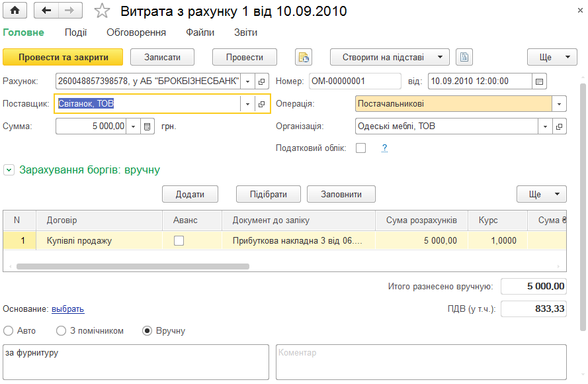This screenshot has width=588, height=384.
Task: Add document to favorites star
Action: [102, 11]
